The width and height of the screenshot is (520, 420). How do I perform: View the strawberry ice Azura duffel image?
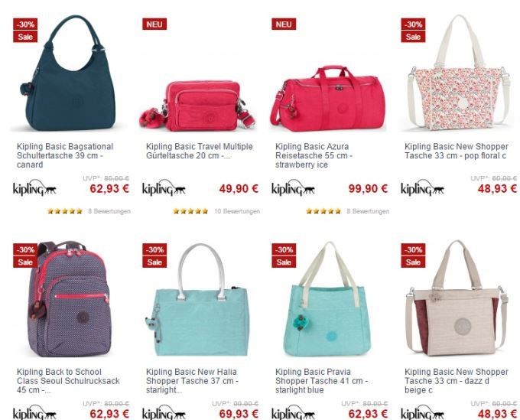tap(327, 99)
